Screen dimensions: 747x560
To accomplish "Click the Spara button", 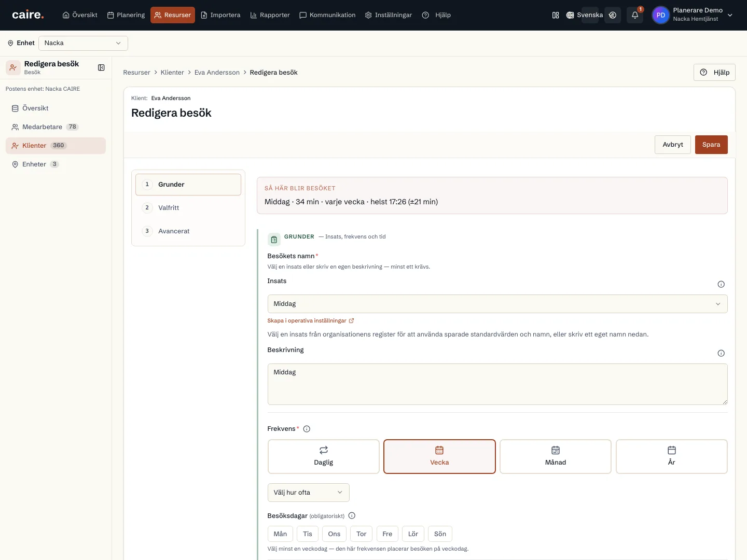I will [711, 145].
